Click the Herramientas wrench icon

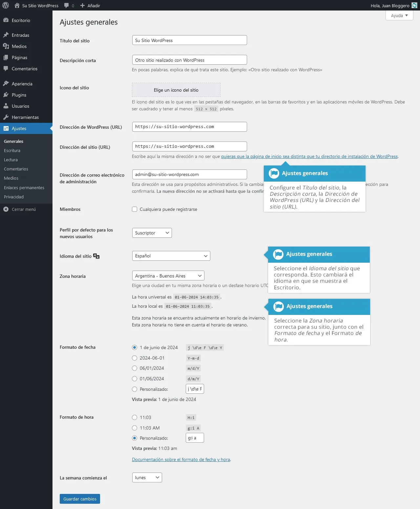6,117
